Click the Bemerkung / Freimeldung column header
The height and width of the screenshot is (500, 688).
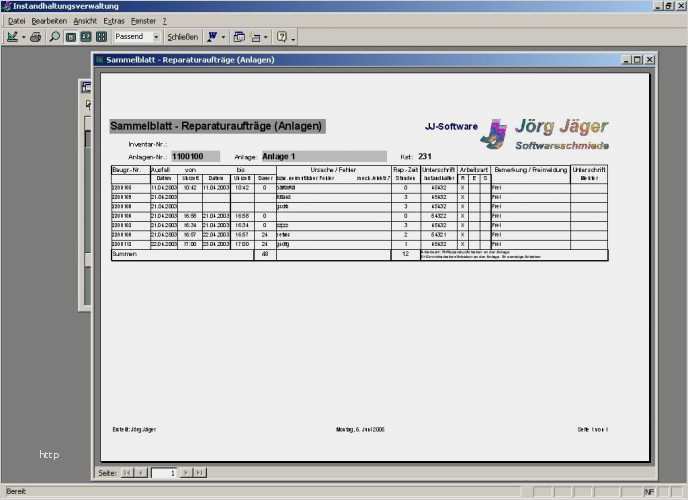pos(530,170)
